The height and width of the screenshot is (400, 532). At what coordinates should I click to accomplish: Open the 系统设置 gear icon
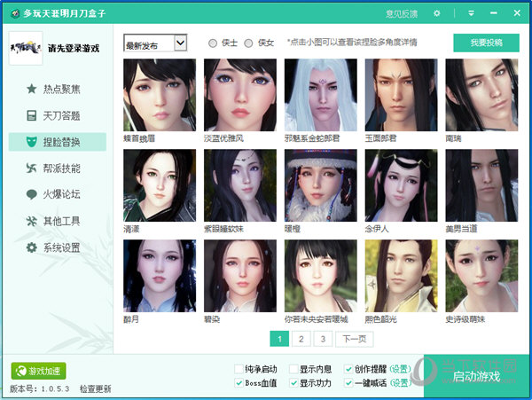pyautogui.click(x=32, y=247)
